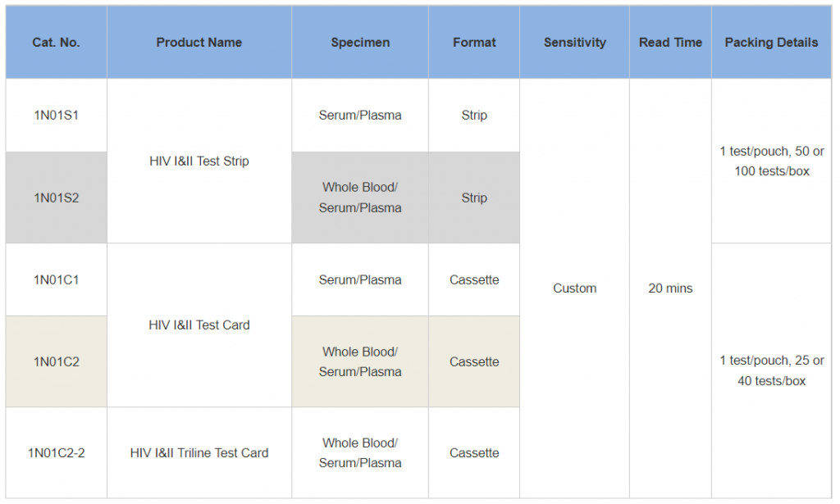Click Serum/Plasma specimen in the 1N01S1 row
840x504 pixels.
pyautogui.click(x=360, y=116)
